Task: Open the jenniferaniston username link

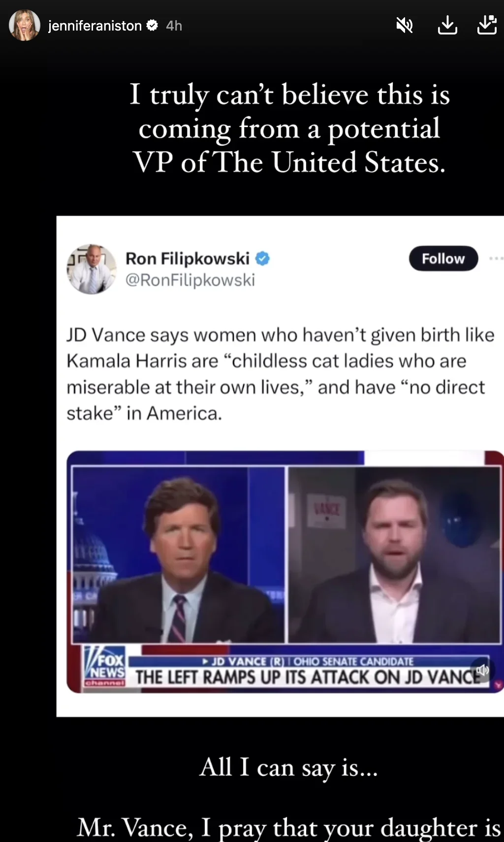Action: pyautogui.click(x=95, y=26)
